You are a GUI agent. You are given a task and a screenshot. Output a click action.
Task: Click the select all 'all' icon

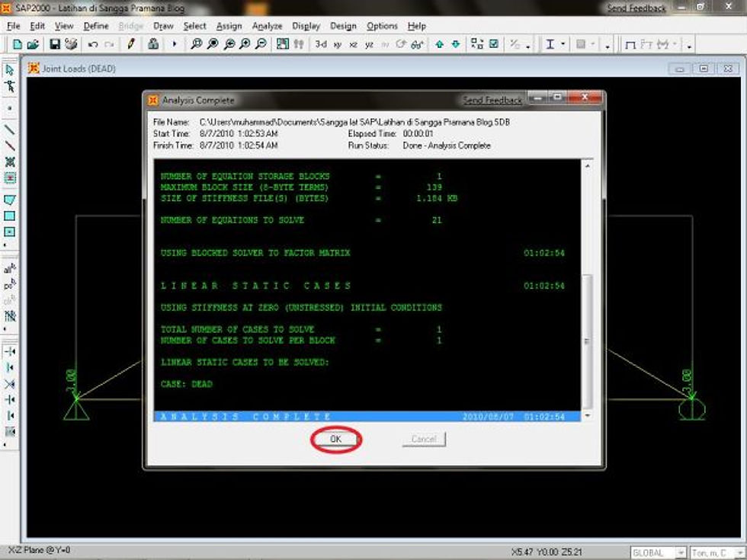point(9,269)
